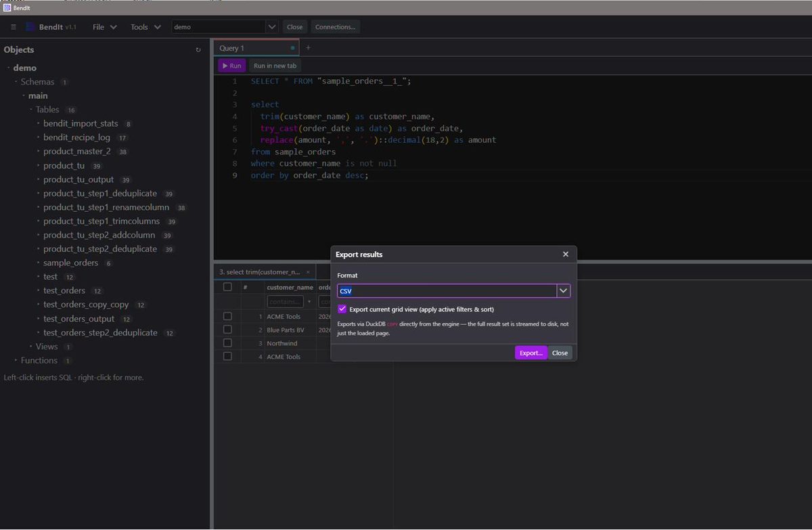Select product_master_2 table
Viewport: 812px width, 530px height.
77,152
